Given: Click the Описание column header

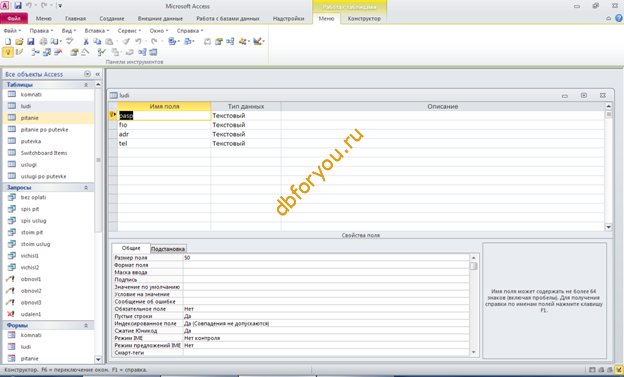Looking at the screenshot, I should click(x=443, y=106).
